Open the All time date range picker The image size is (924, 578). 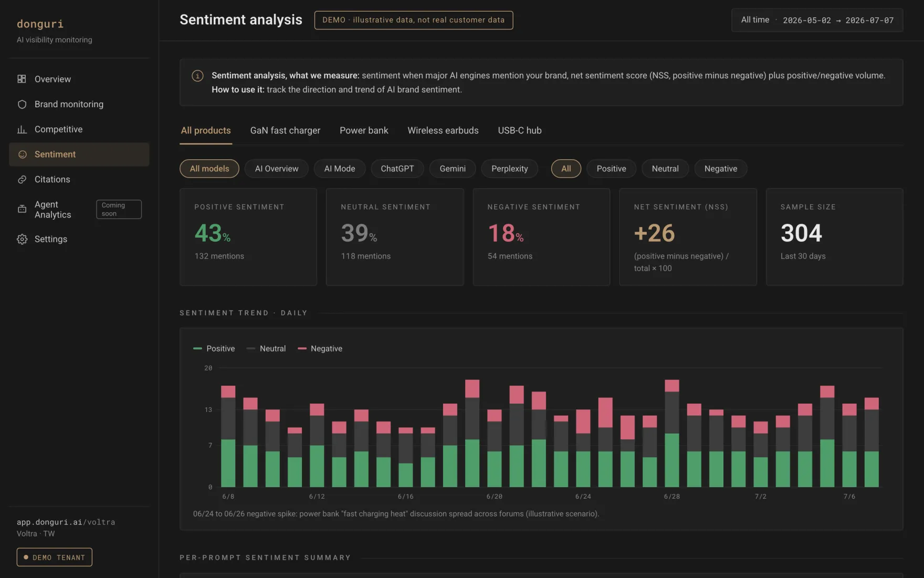point(817,20)
